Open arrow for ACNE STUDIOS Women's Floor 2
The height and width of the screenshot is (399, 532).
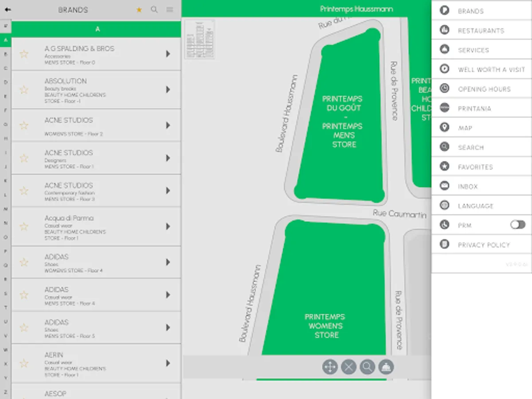168,125
